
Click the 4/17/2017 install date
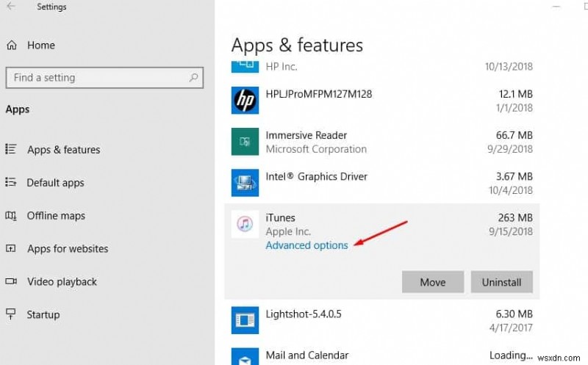click(511, 328)
